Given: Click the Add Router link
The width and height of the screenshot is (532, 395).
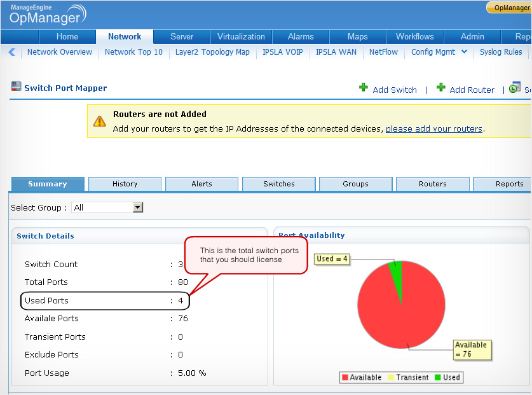Looking at the screenshot, I should [472, 90].
